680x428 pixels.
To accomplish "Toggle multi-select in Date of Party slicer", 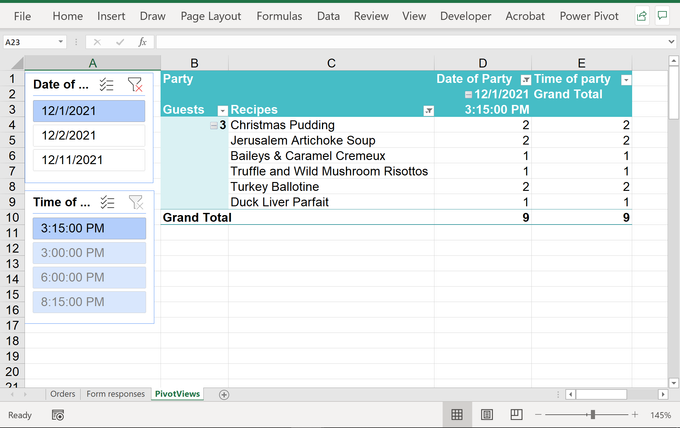I will pos(106,85).
